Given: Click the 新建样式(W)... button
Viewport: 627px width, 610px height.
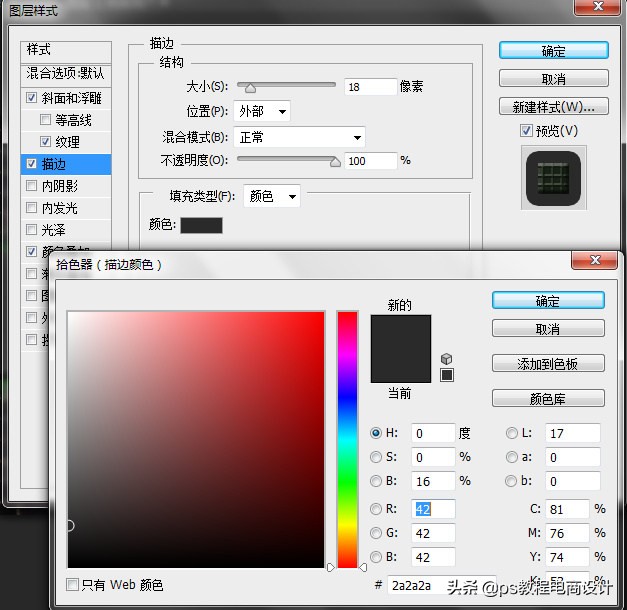Looking at the screenshot, I should click(554, 106).
